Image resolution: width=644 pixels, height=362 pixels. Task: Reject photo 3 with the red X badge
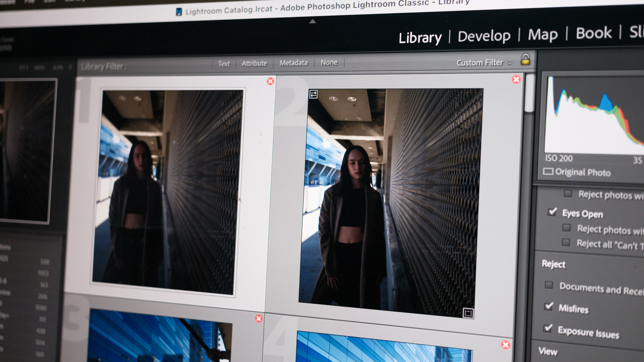[259, 319]
